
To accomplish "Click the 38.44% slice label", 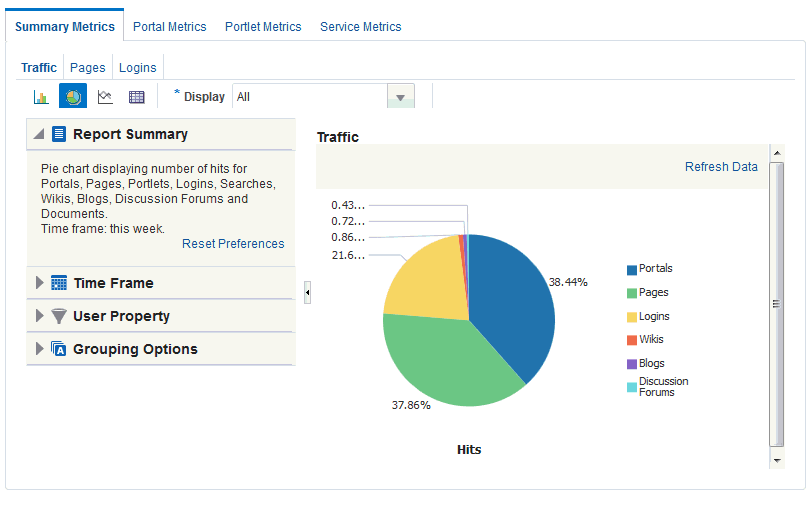I will pyautogui.click(x=568, y=282).
